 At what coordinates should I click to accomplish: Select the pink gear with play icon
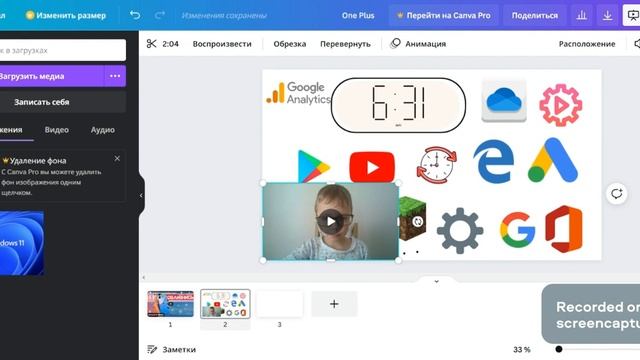[x=561, y=105]
